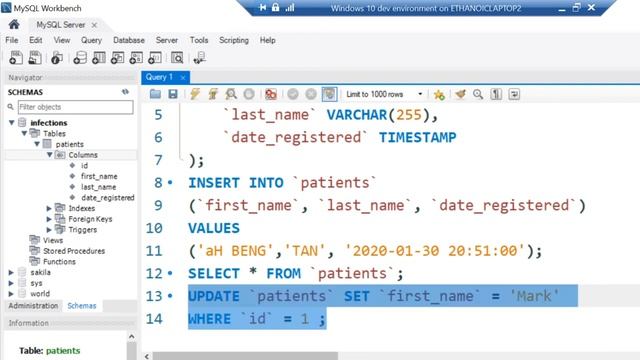Expand the sakila schema
This screenshot has width=640, height=360.
click(11, 272)
